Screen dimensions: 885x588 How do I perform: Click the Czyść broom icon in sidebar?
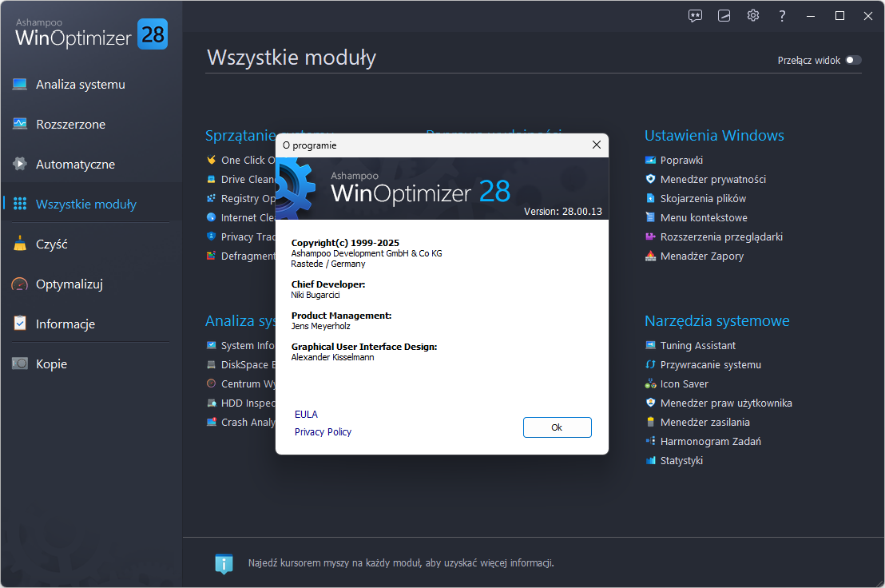pos(20,244)
